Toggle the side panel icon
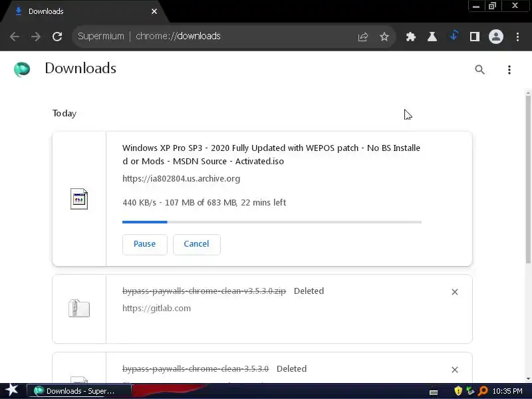The width and height of the screenshot is (532, 399). (475, 37)
